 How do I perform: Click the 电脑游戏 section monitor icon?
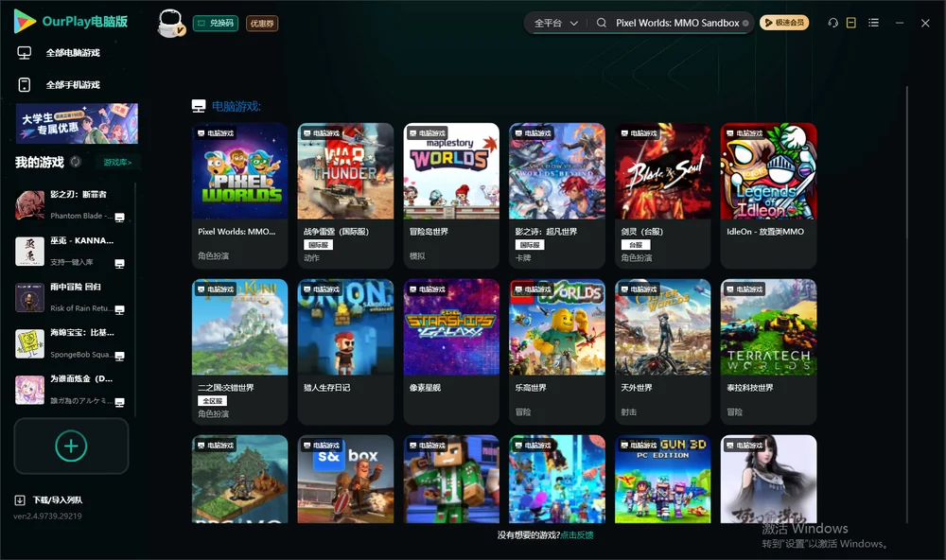[x=199, y=106]
